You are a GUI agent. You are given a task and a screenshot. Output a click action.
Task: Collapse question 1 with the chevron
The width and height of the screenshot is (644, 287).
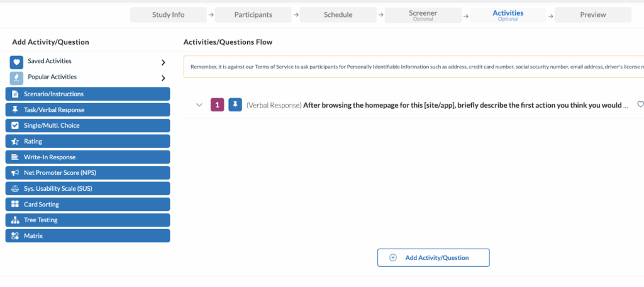pos(199,105)
